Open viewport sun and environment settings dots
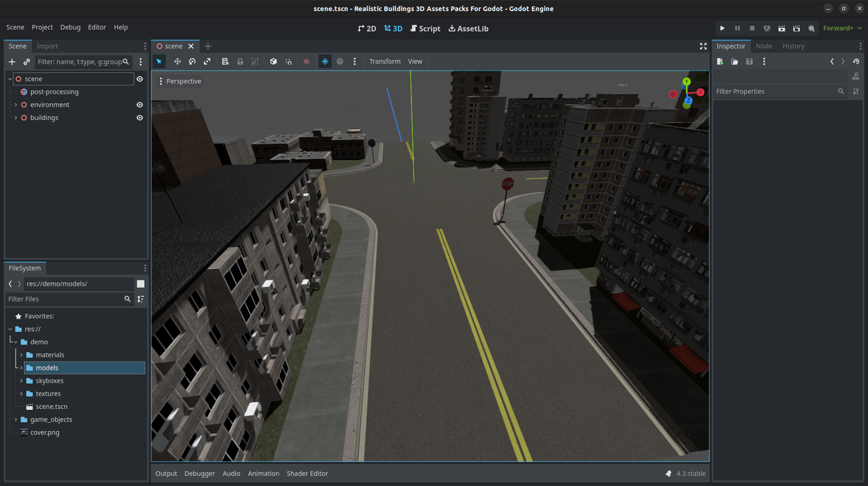868x486 pixels. click(355, 61)
